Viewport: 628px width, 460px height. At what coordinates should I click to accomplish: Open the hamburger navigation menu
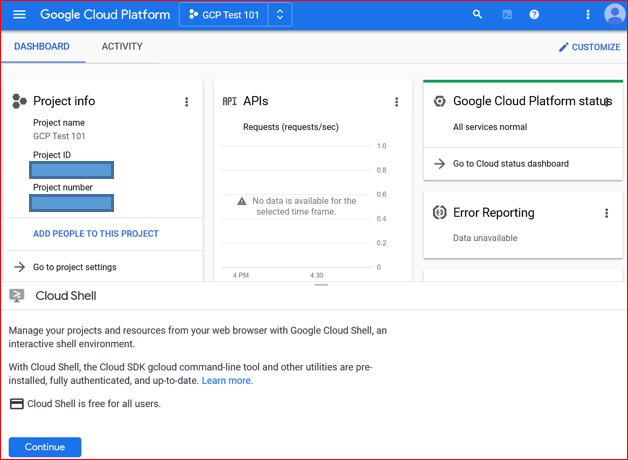click(x=19, y=15)
